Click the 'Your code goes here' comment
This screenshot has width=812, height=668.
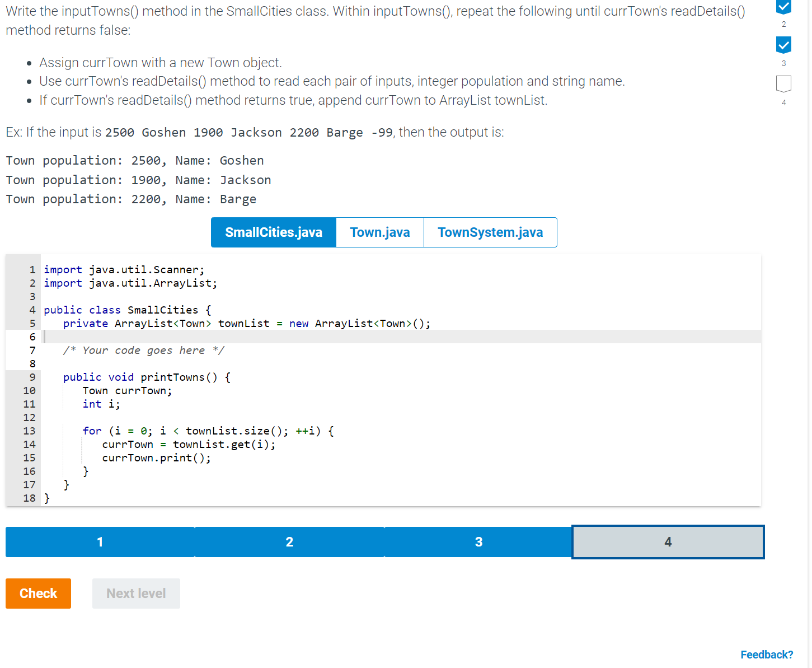[144, 350]
